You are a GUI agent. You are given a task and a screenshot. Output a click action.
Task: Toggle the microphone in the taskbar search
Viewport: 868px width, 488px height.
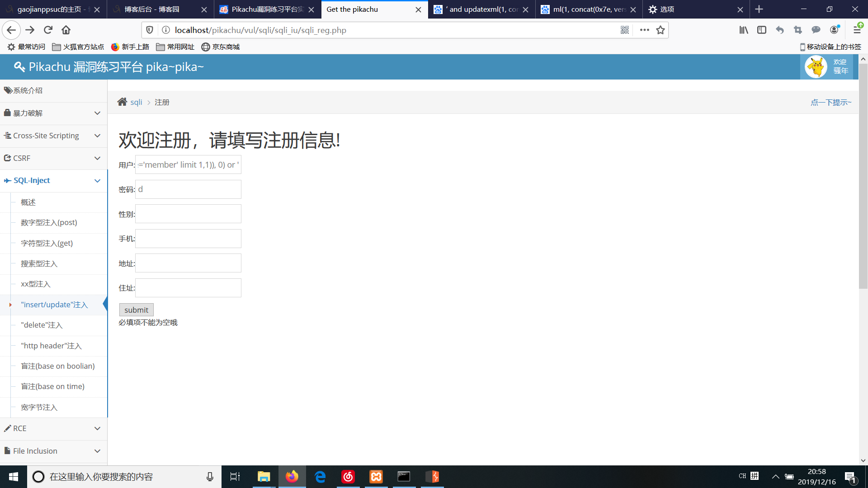pos(210,477)
